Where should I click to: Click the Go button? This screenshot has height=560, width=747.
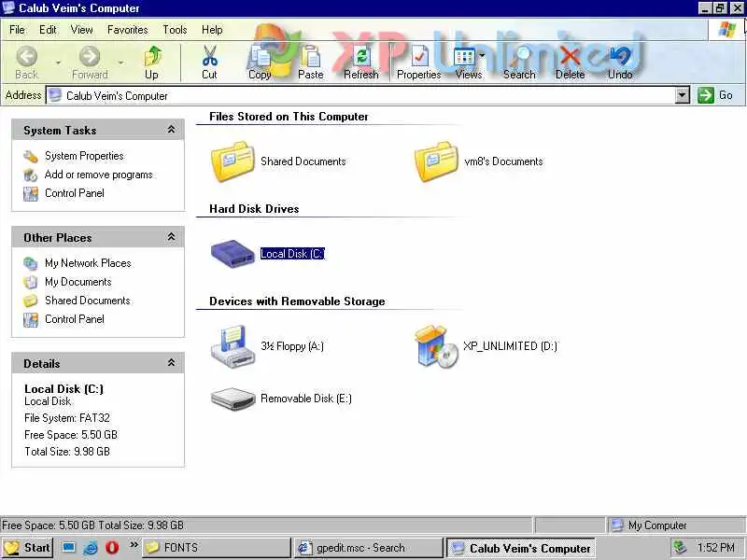coord(716,95)
